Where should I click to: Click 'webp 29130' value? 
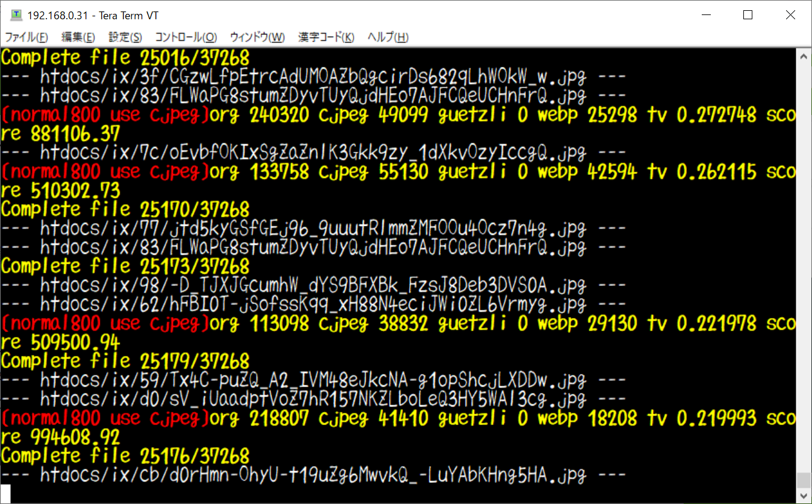(587, 324)
